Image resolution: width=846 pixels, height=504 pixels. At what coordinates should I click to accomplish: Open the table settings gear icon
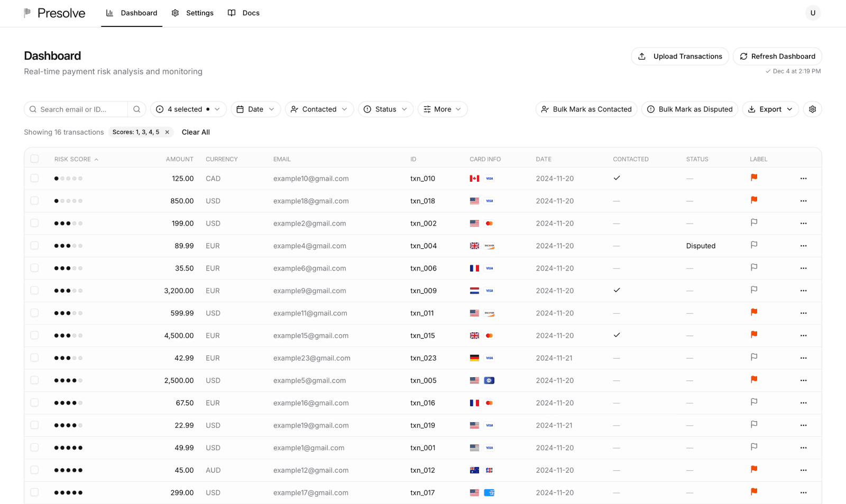click(x=812, y=109)
